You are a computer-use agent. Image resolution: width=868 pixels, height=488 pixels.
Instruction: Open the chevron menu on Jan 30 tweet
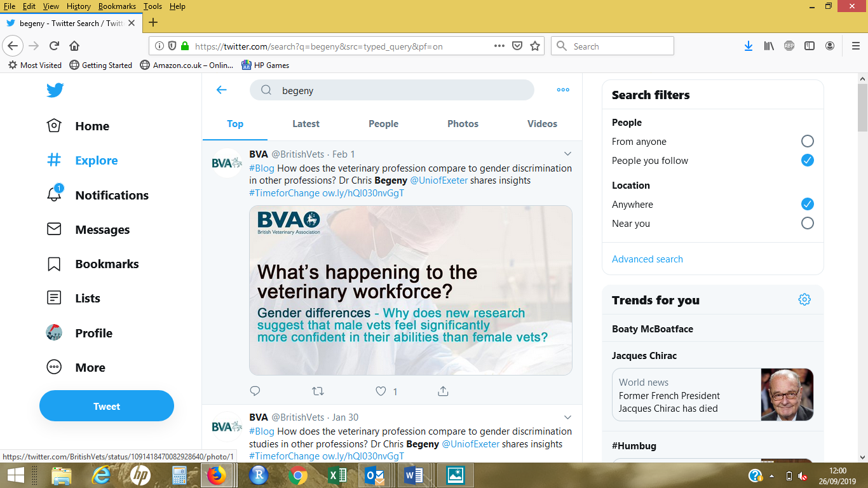click(567, 417)
